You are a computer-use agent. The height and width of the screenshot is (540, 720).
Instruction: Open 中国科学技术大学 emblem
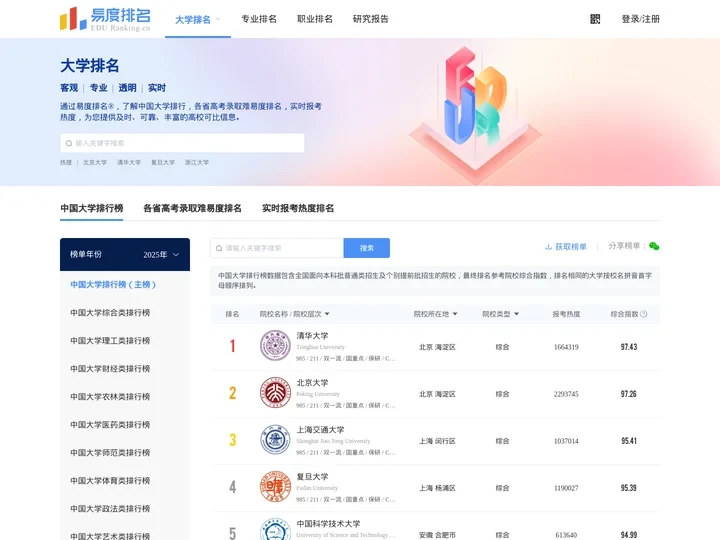tap(275, 529)
